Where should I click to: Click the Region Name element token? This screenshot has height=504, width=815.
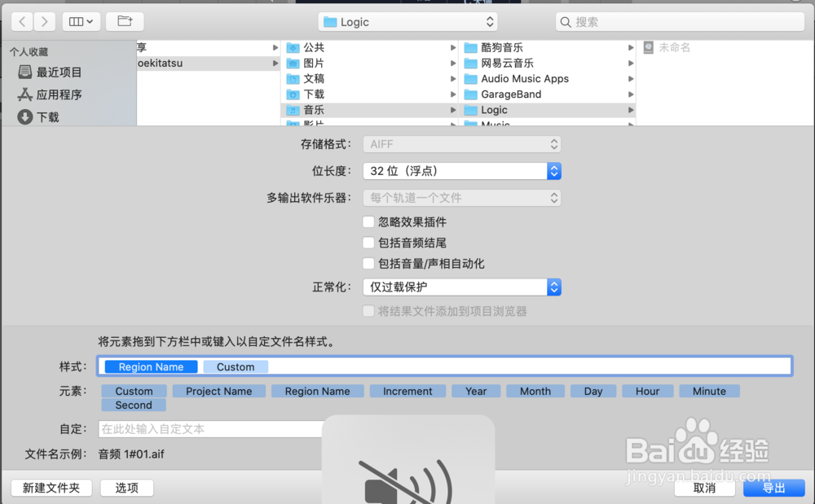click(x=317, y=392)
